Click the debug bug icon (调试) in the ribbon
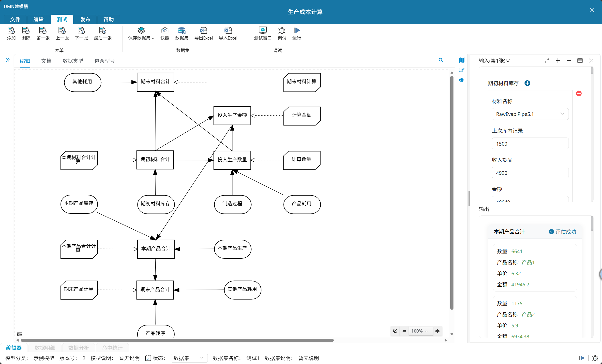The height and width of the screenshot is (364, 602). point(282,31)
